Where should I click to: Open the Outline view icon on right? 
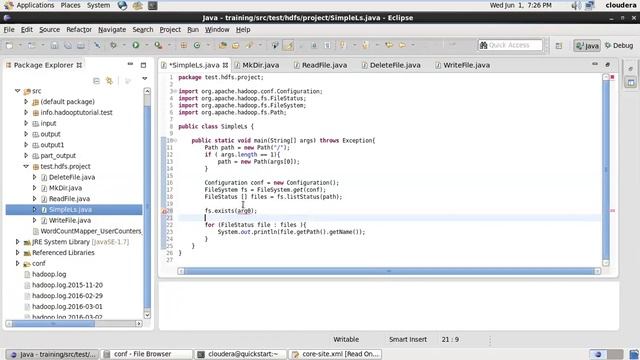(631, 82)
